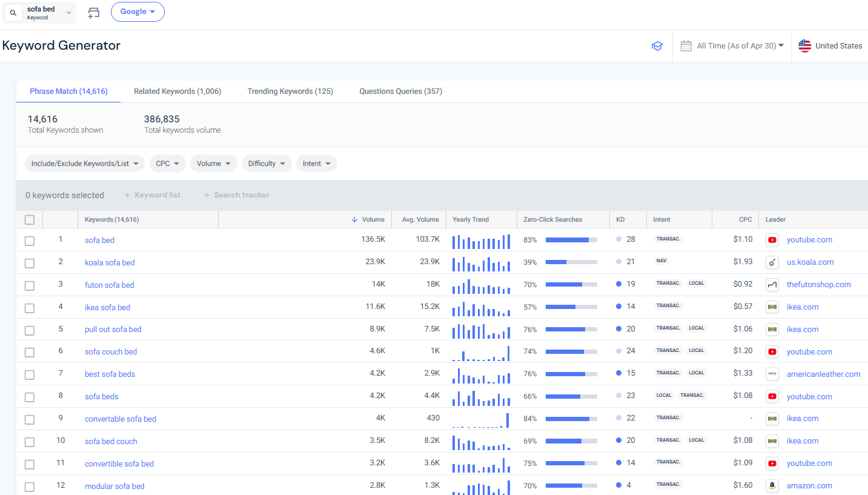Click the americanleather.com leader icon
The width and height of the screenshot is (868, 495).
(772, 374)
